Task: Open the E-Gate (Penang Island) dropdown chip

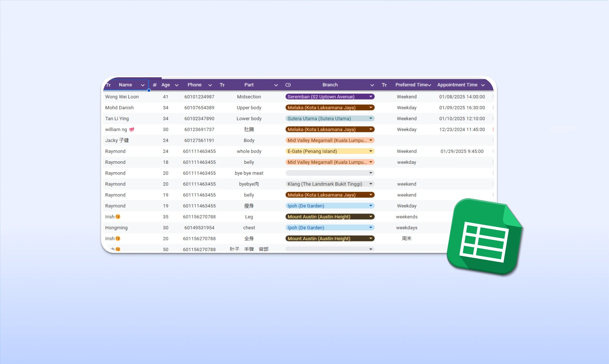Action: [x=370, y=151]
